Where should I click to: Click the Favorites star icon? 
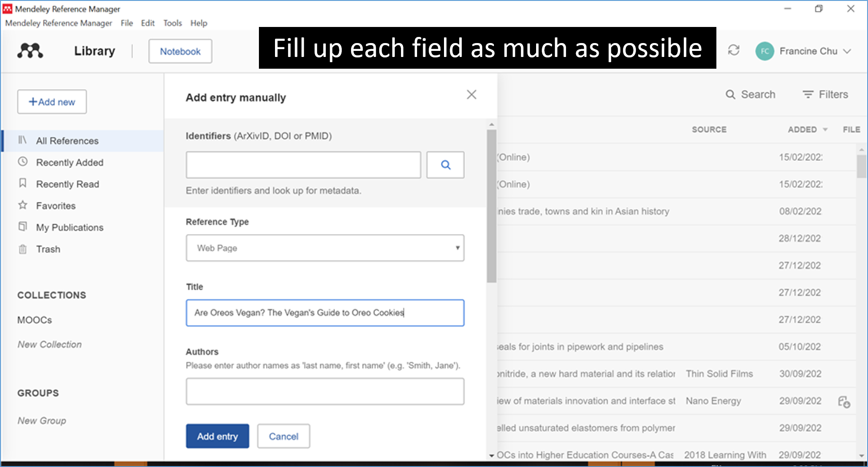tap(23, 205)
